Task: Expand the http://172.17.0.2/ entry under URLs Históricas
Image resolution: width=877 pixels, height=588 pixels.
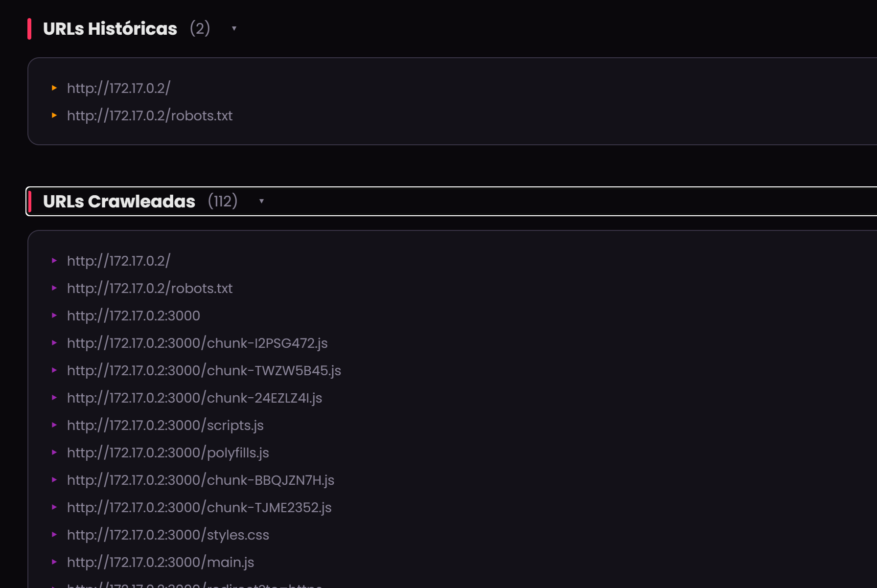Action: tap(55, 89)
